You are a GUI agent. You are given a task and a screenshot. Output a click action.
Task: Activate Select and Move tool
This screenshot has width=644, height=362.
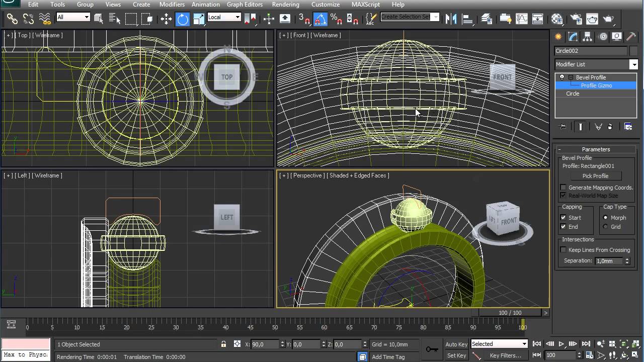pos(166,19)
